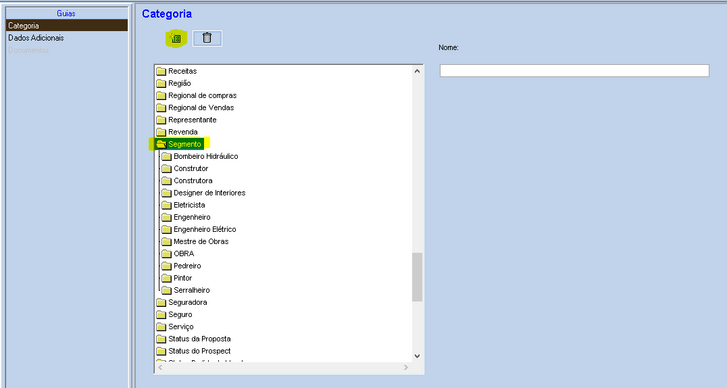Select the Serralheiro subfolder
Image resolution: width=727 pixels, height=388 pixels.
[191, 290]
